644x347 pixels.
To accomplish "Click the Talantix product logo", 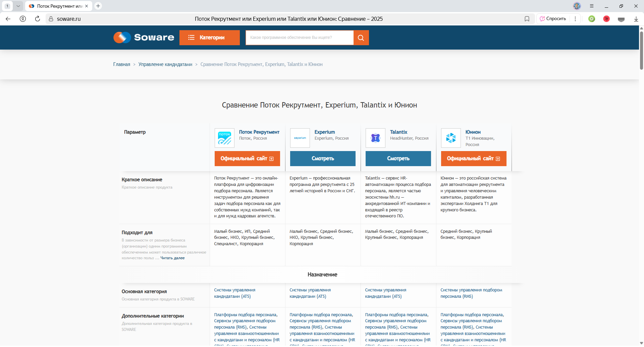I will [x=375, y=138].
